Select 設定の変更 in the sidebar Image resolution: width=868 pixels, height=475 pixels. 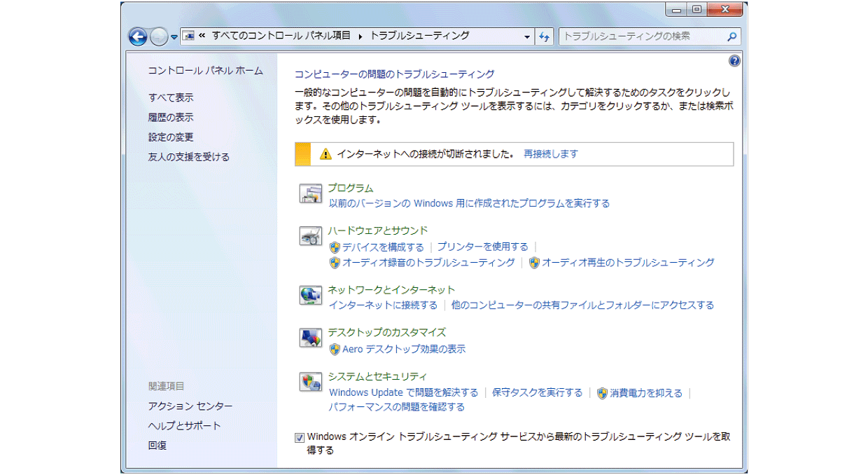pyautogui.click(x=171, y=137)
